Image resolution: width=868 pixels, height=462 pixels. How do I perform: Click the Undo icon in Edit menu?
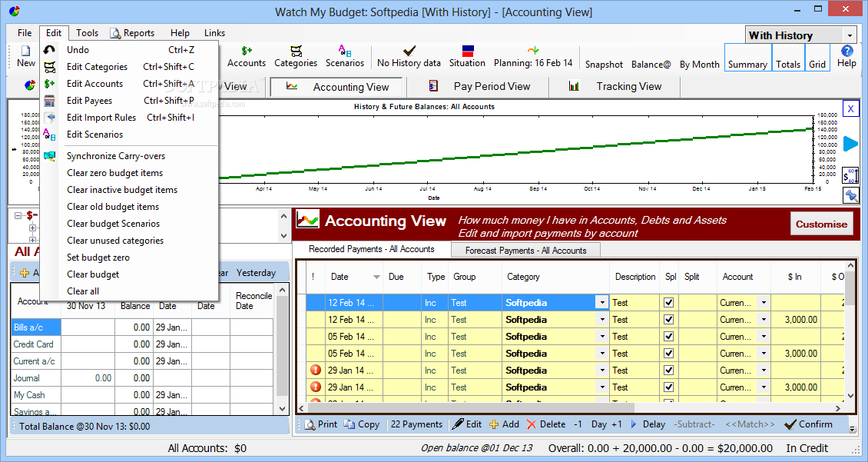click(50, 50)
